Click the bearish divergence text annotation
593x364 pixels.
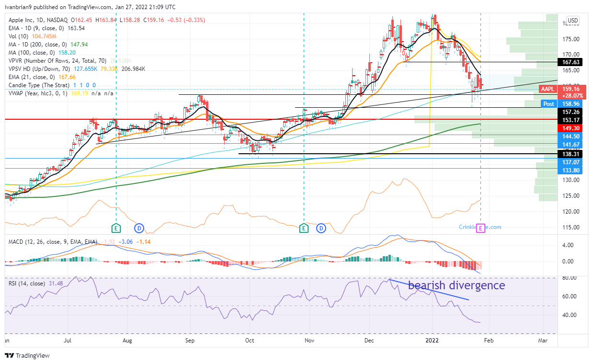pos(456,285)
